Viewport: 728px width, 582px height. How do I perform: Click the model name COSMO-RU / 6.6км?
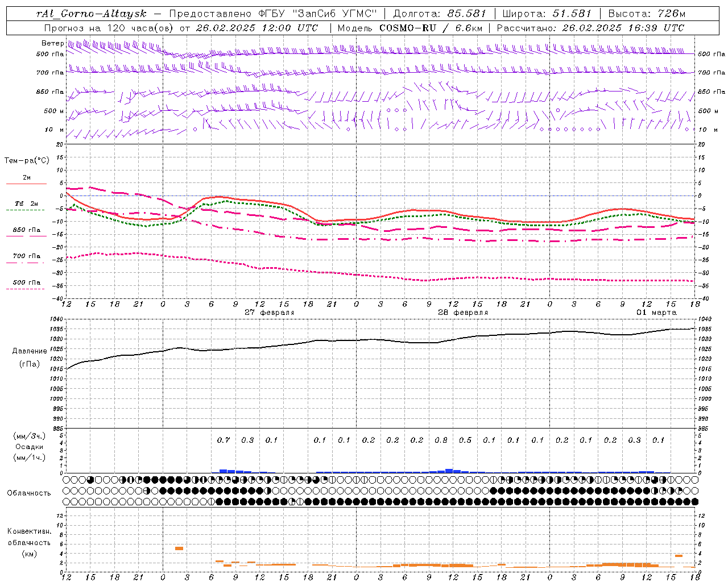coord(431,28)
